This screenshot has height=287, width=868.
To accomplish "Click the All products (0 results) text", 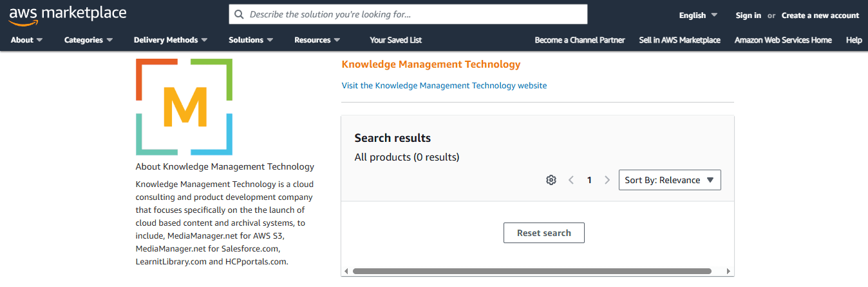I will [x=407, y=157].
